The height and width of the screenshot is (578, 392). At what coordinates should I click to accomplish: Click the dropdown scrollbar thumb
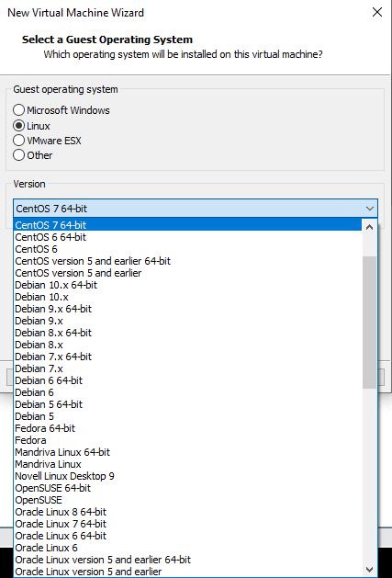tap(370, 323)
